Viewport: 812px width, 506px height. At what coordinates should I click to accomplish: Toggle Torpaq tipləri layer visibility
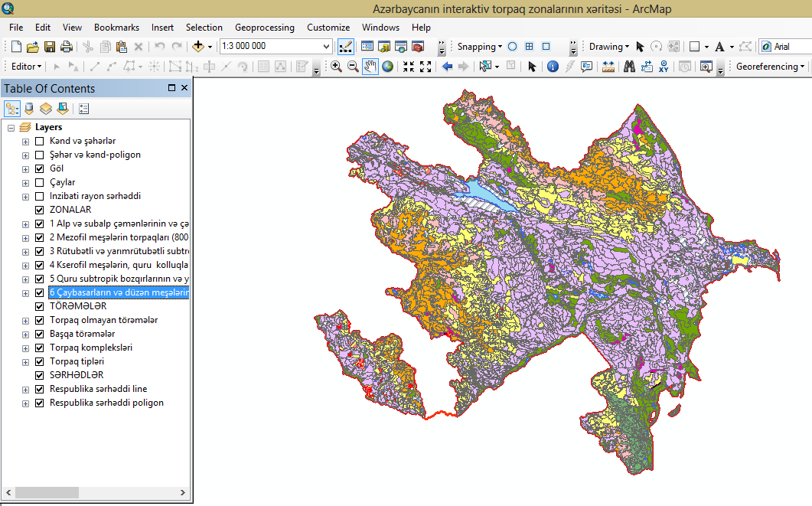point(40,361)
